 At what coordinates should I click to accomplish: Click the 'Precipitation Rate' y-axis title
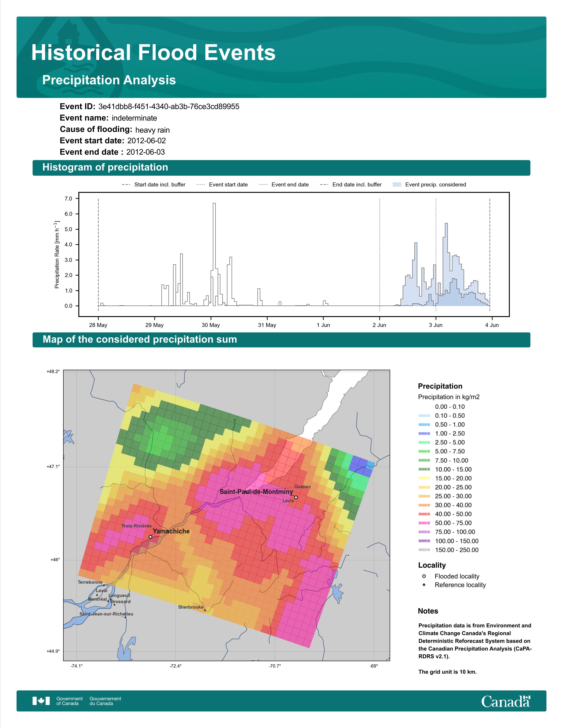(57, 254)
